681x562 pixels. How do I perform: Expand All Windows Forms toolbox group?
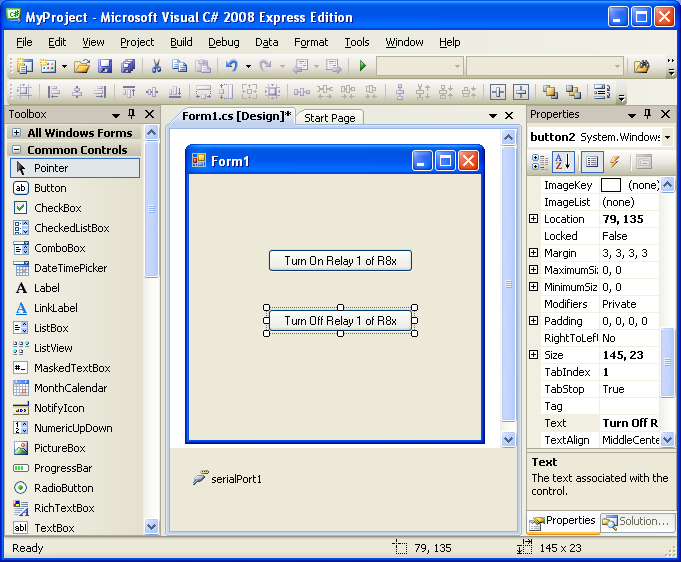click(x=17, y=132)
